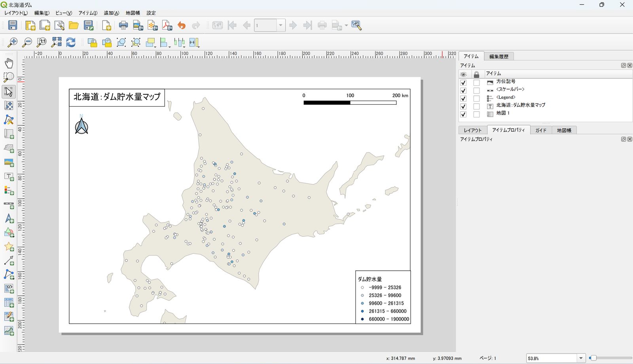Viewport: 633px width, 364px height.
Task: Open the raise items dropdown
Action: pyautogui.click(x=150, y=42)
